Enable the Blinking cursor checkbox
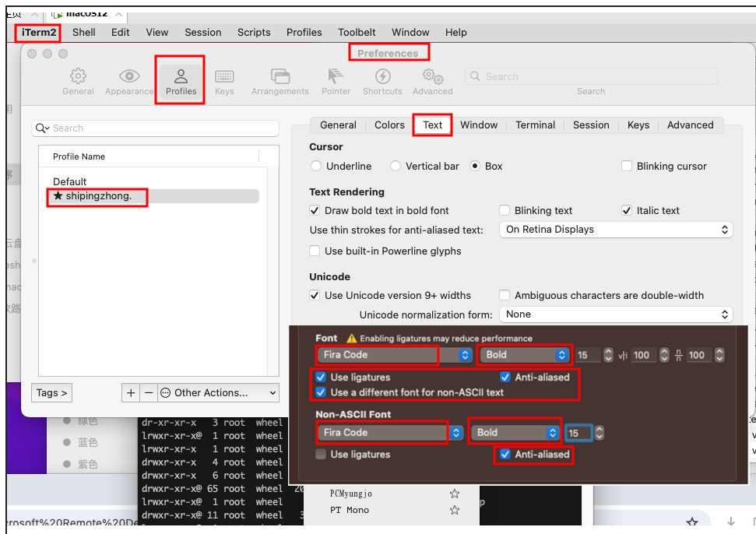Image resolution: width=756 pixels, height=534 pixels. click(627, 167)
